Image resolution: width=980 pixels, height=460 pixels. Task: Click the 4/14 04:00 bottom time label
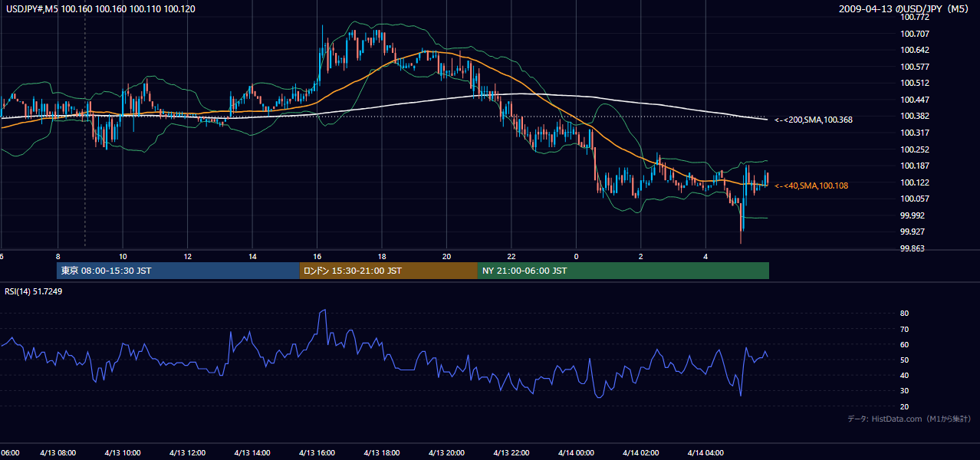pos(706,453)
